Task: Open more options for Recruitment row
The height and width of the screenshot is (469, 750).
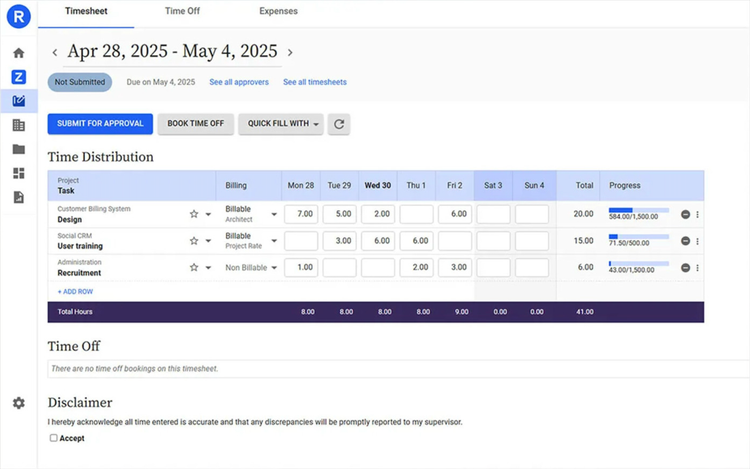Action: 697,268
